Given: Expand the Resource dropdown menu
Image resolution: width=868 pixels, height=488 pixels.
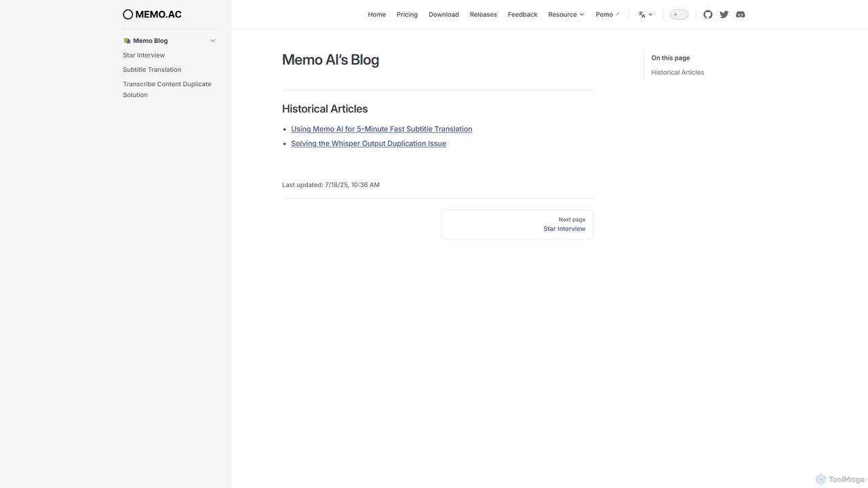Looking at the screenshot, I should coord(566,14).
